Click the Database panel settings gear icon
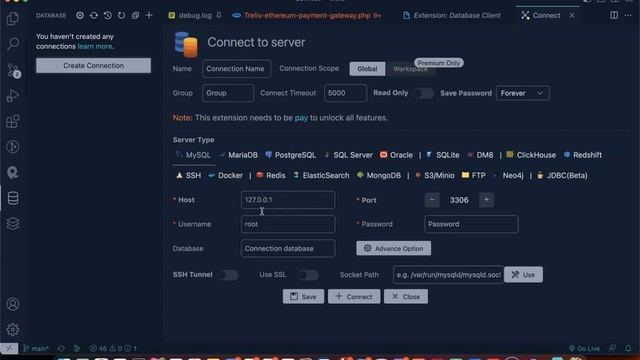Image resolution: width=640 pixels, height=360 pixels. (x=80, y=16)
